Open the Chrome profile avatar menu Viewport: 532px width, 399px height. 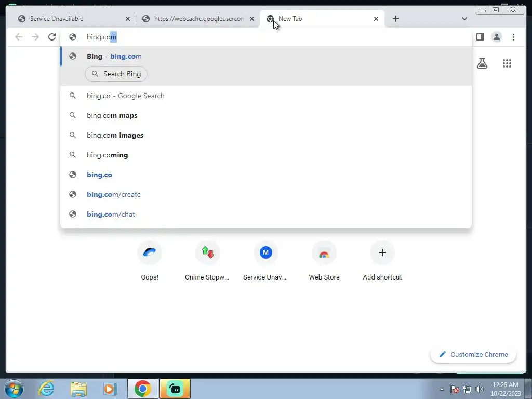tap(496, 37)
